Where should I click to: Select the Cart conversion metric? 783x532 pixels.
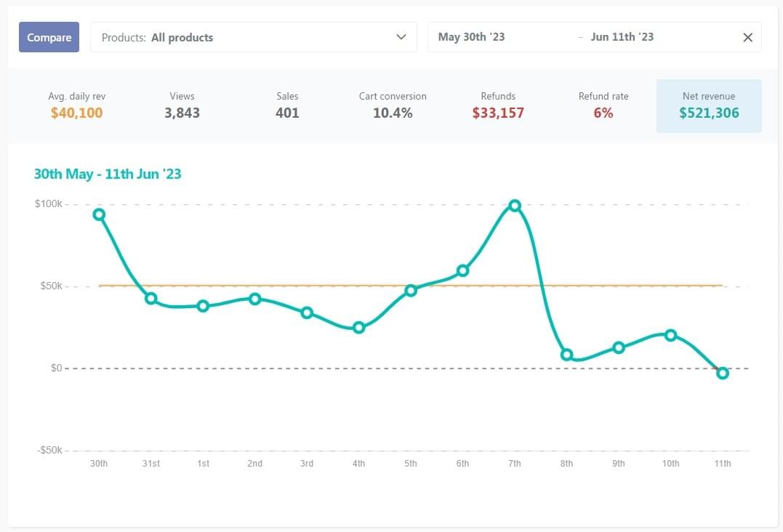tap(393, 105)
